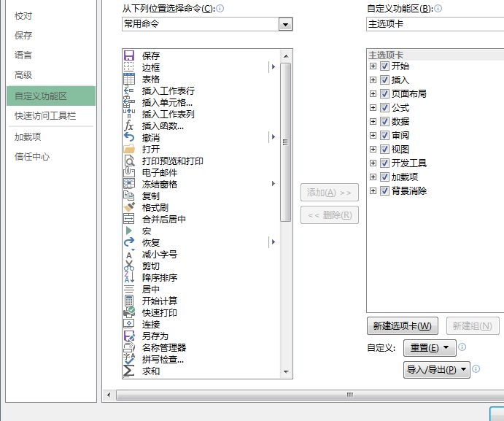Switch to 快速访问工具栏 category

[x=45, y=116]
